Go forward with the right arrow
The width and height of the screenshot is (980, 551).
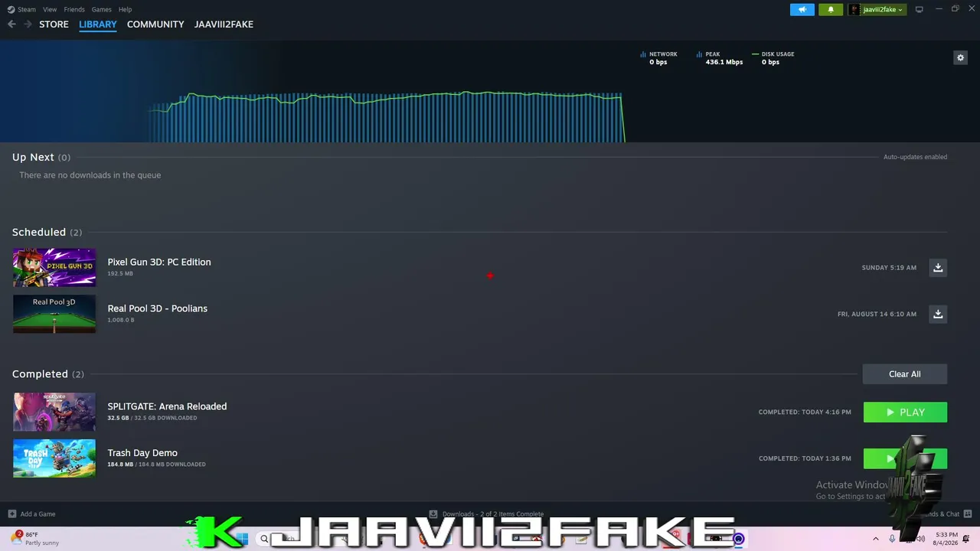click(28, 24)
